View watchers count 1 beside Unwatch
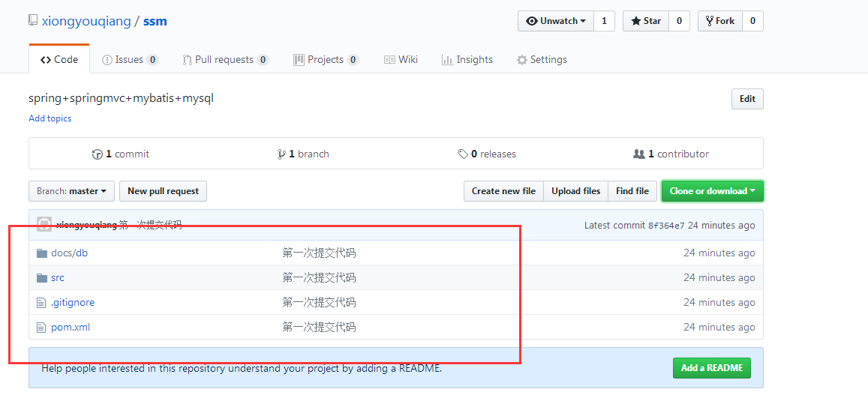The height and width of the screenshot is (413, 868). (x=604, y=21)
